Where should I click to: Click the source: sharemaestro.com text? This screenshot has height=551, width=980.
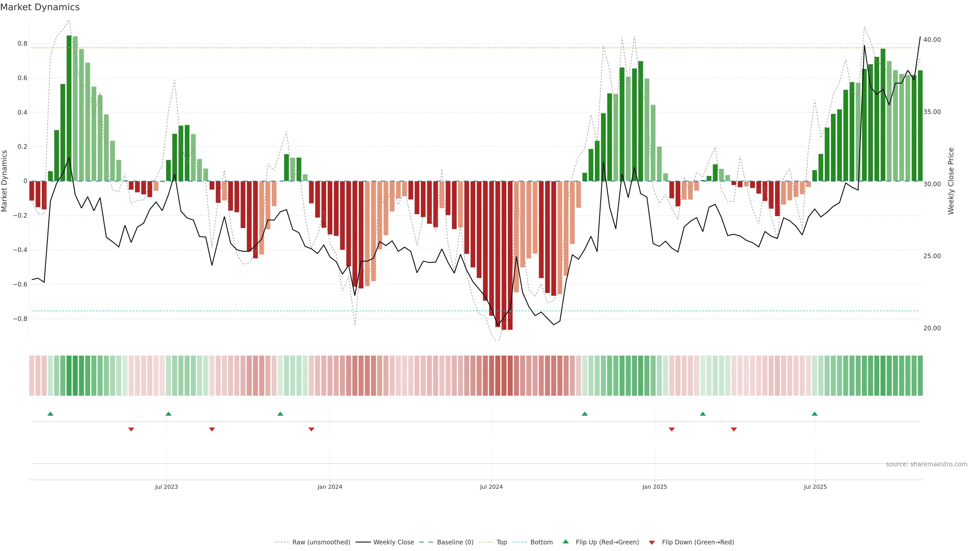point(926,464)
